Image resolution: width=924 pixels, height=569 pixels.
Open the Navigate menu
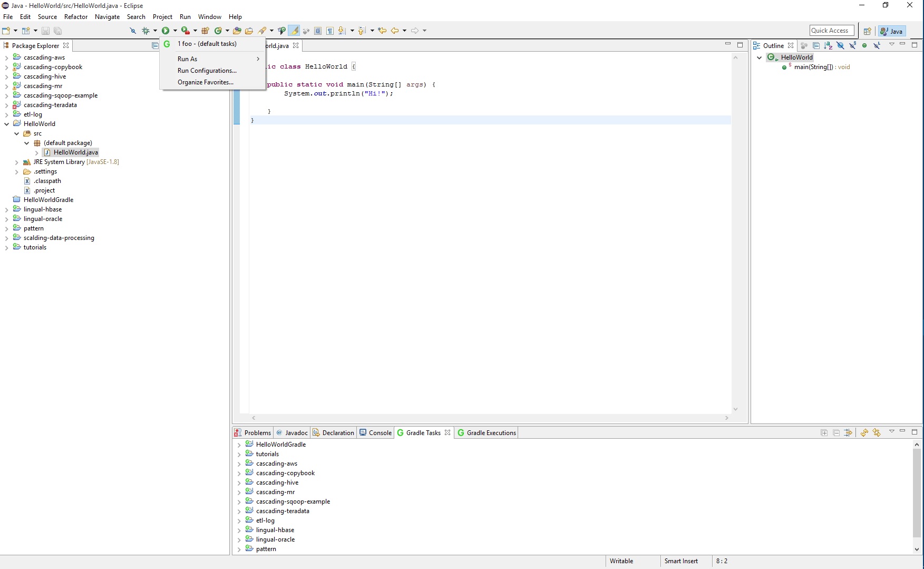[x=107, y=17]
